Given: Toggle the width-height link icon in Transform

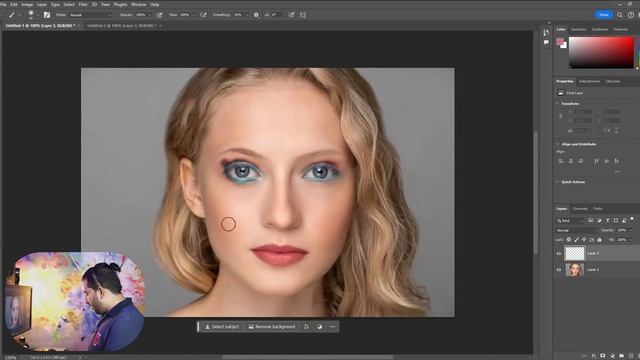Looking at the screenshot, I should click(x=560, y=116).
